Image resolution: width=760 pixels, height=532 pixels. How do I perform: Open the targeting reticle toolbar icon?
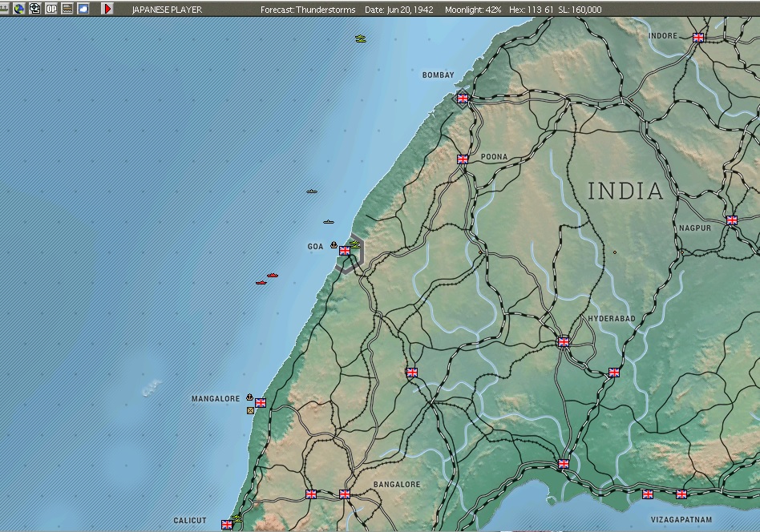(x=35, y=8)
